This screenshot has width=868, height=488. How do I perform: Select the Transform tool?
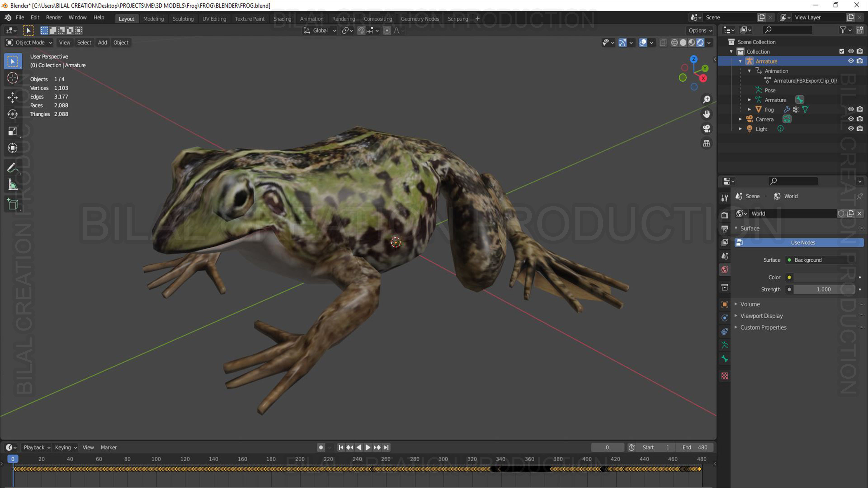pyautogui.click(x=13, y=148)
